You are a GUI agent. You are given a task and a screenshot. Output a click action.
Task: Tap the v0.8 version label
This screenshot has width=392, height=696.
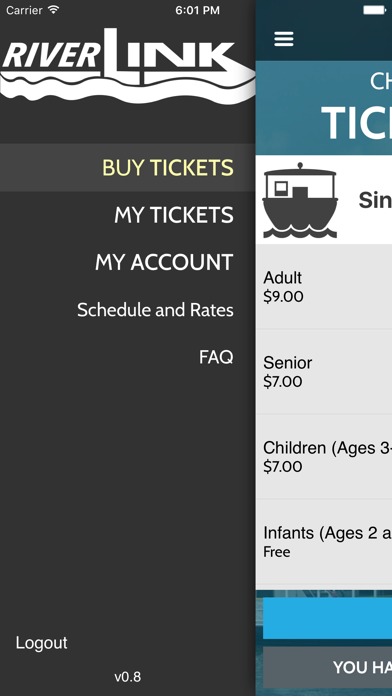[x=128, y=677]
